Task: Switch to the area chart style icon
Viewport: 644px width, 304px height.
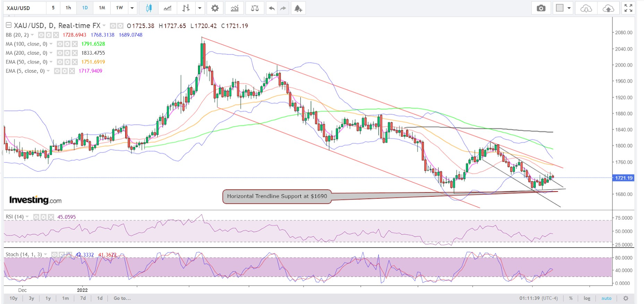Action: coord(167,8)
